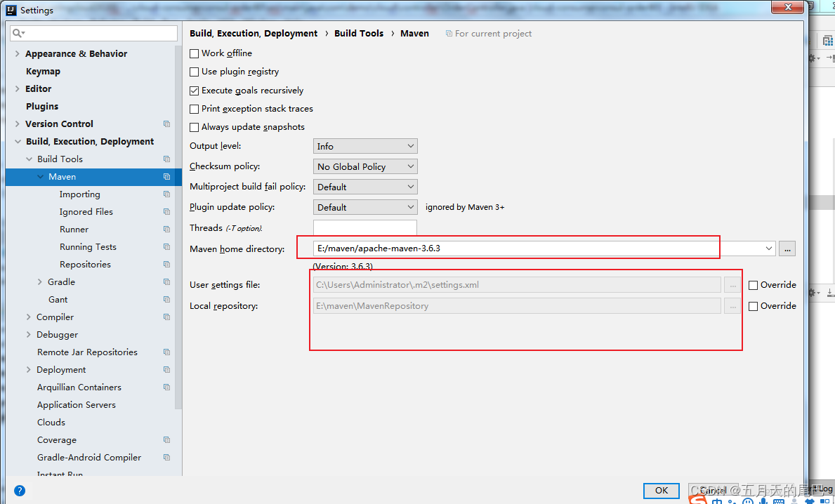Open the Importing settings page
Viewport: 835px width, 504px height.
[x=80, y=194]
